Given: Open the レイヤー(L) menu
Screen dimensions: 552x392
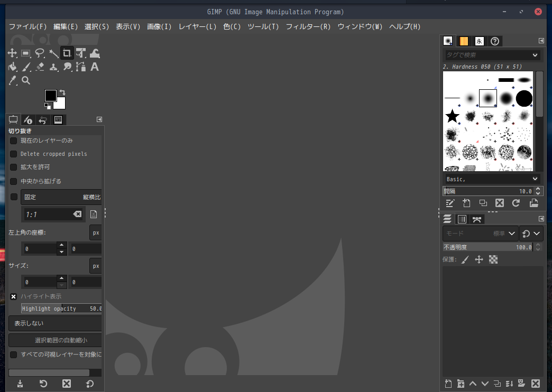Looking at the screenshot, I should (197, 27).
